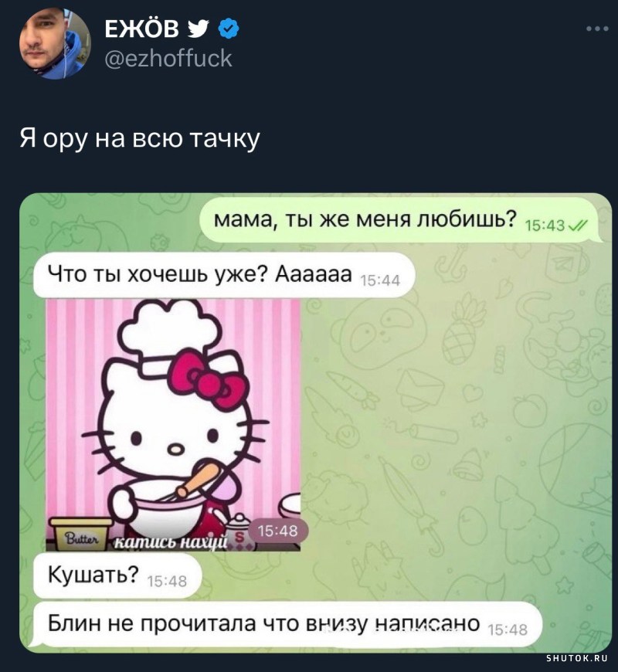Click the double check read receipt icon
Screen dimensions: 618x672
(578, 226)
